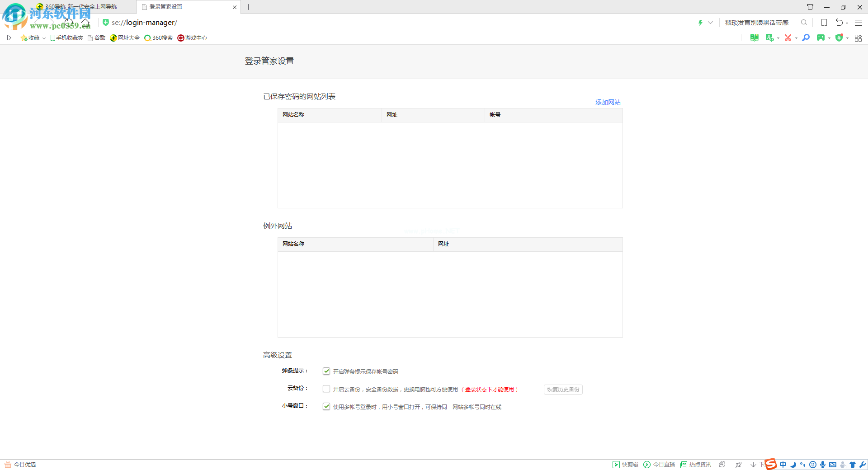
Task: Expand the dropdown next to undo arrow
Action: [x=847, y=23]
